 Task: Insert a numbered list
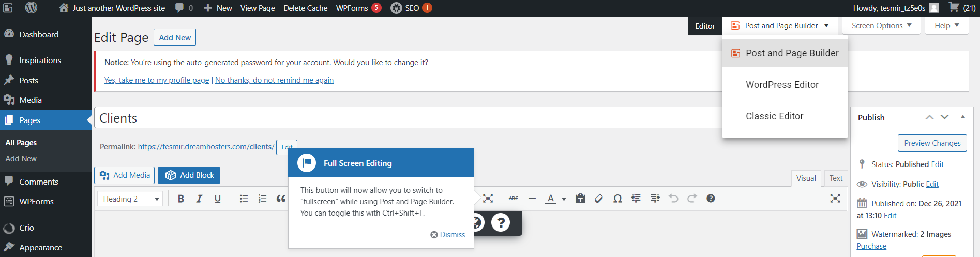click(262, 199)
